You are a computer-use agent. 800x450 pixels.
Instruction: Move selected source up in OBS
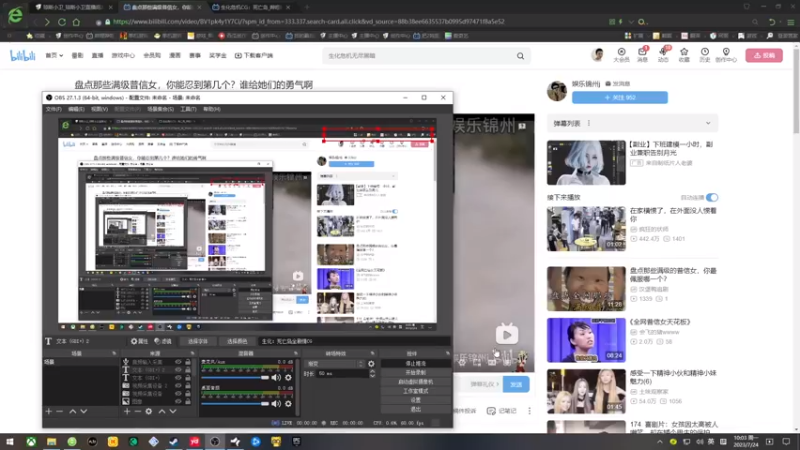point(162,411)
